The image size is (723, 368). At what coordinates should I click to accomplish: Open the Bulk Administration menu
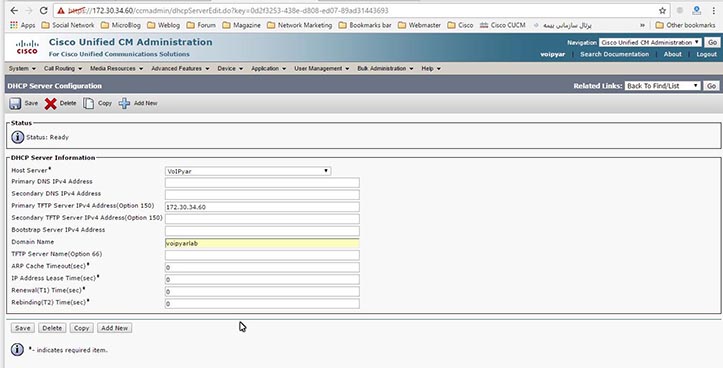point(385,68)
